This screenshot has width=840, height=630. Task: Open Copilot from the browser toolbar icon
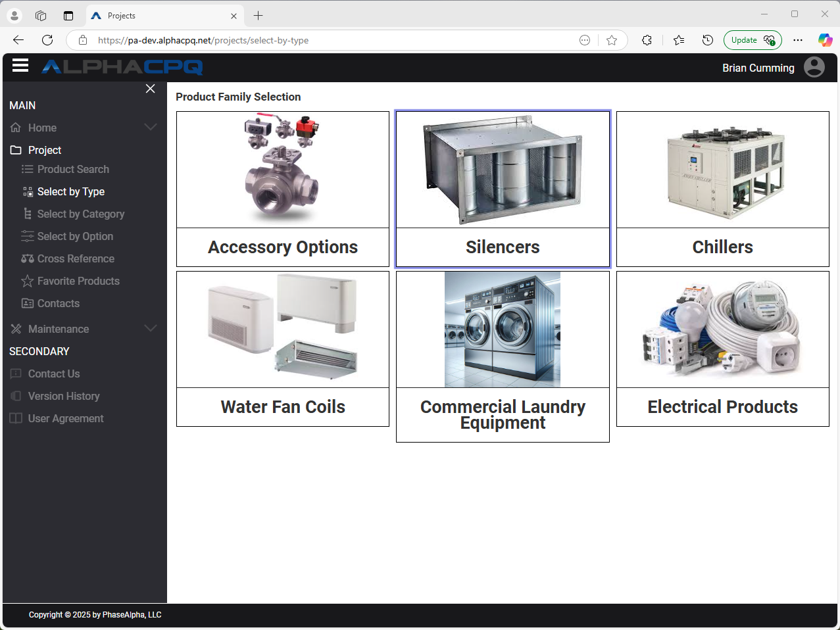(825, 40)
